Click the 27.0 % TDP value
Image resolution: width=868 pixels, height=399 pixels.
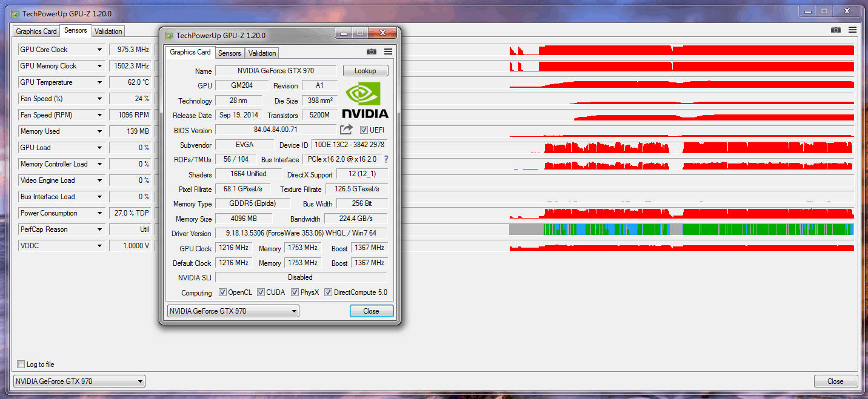click(130, 213)
